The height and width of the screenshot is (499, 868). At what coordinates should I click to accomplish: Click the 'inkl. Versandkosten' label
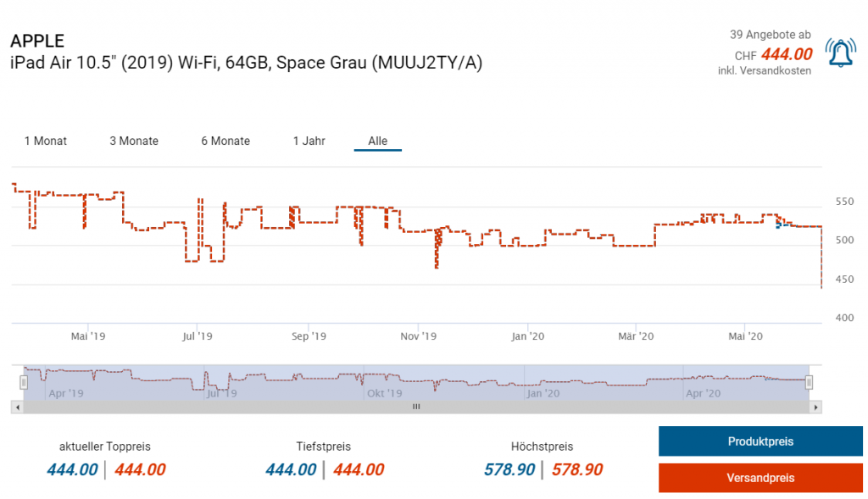click(765, 71)
